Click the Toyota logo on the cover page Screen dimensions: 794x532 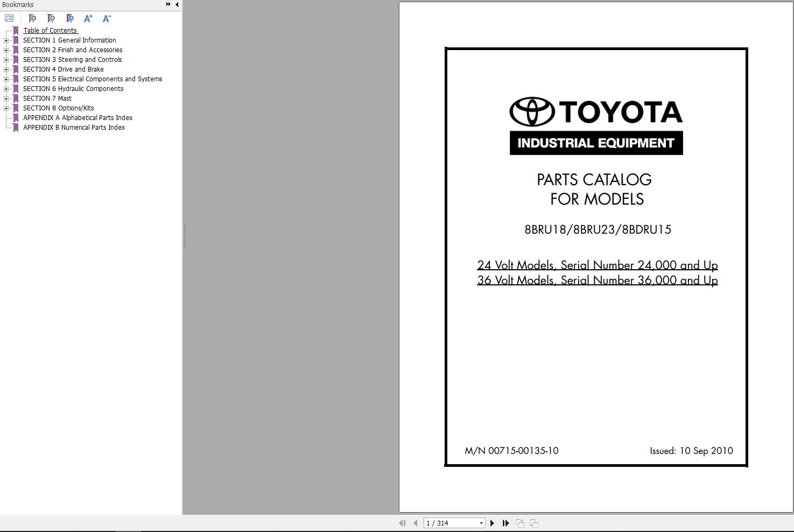(596, 111)
